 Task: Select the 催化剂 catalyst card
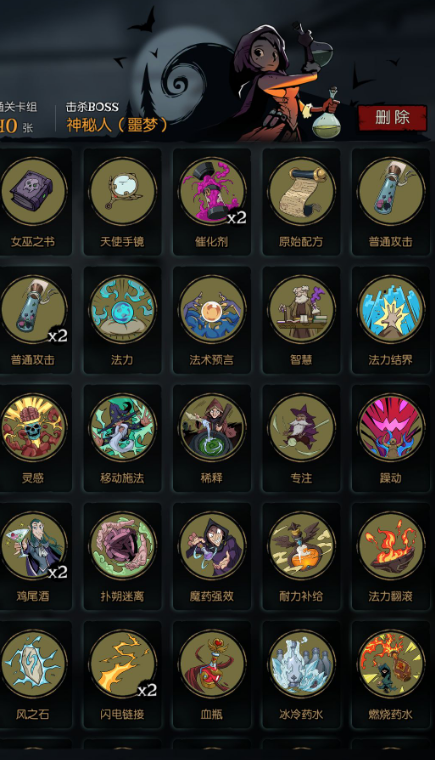212,202
